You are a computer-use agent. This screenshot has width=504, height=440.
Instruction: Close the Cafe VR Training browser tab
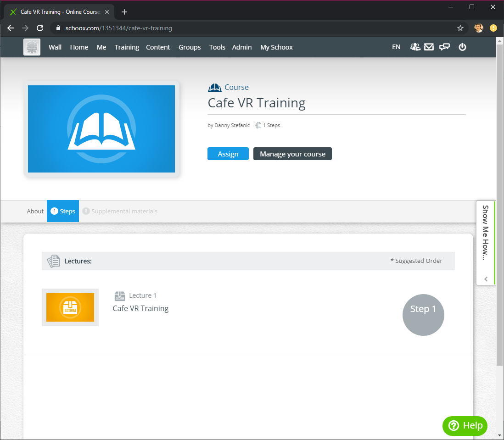point(107,12)
